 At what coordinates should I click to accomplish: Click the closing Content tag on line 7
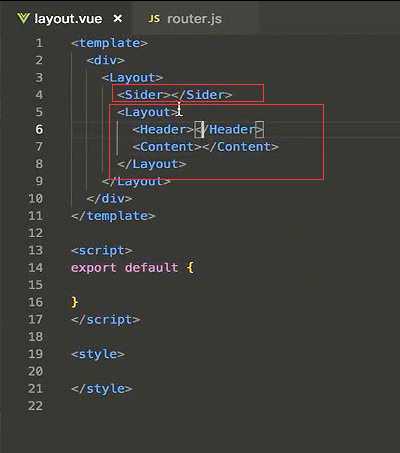pyautogui.click(x=240, y=147)
